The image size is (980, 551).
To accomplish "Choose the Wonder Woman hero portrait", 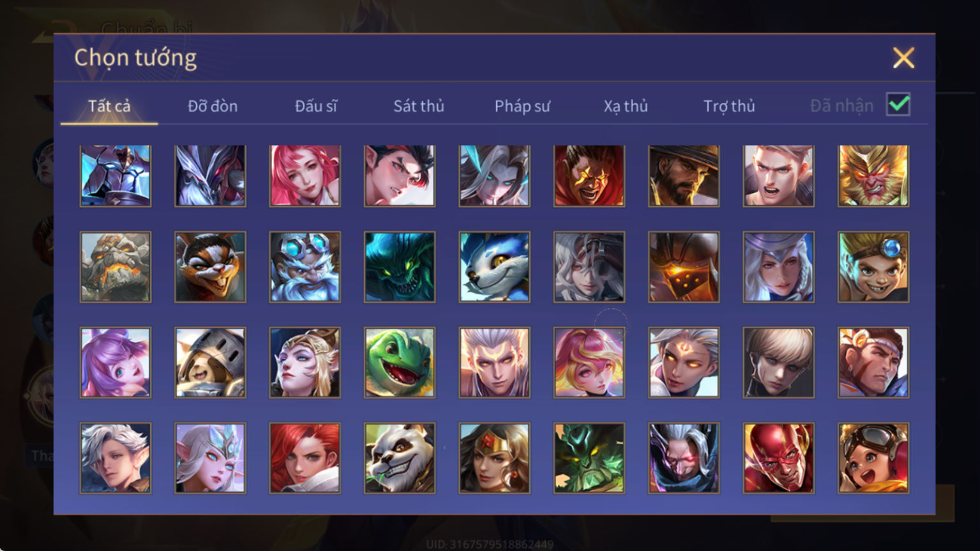I will (494, 458).
